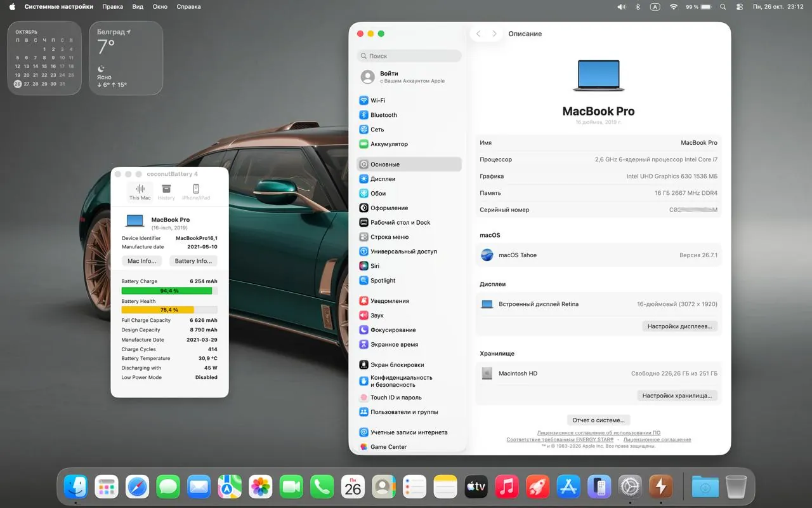The height and width of the screenshot is (508, 812).
Task: Open the App Store from the Dock
Action: (568, 487)
